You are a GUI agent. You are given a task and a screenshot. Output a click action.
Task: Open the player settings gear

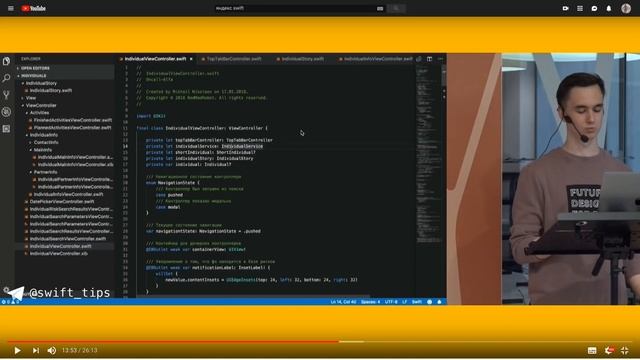[609, 350]
